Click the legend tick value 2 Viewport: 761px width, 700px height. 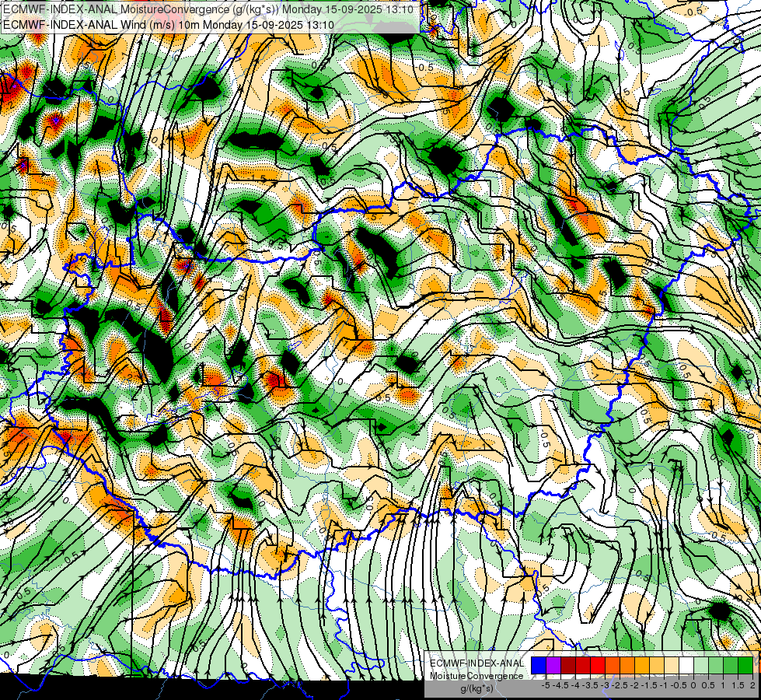(x=752, y=685)
